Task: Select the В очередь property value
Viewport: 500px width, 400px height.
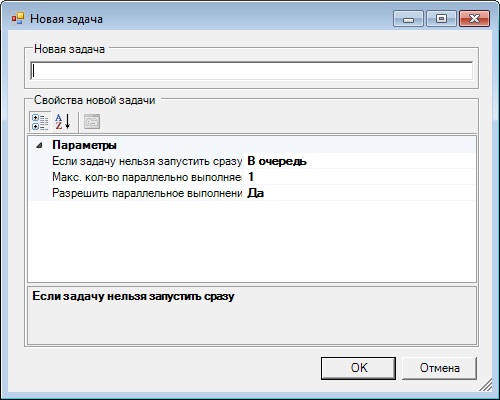Action: click(360, 161)
